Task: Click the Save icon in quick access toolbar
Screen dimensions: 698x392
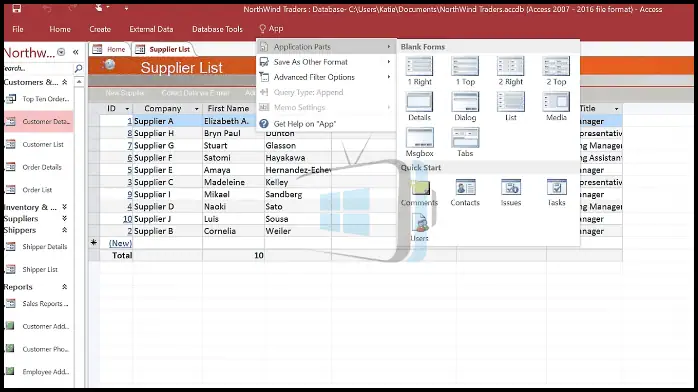Action: [16, 8]
